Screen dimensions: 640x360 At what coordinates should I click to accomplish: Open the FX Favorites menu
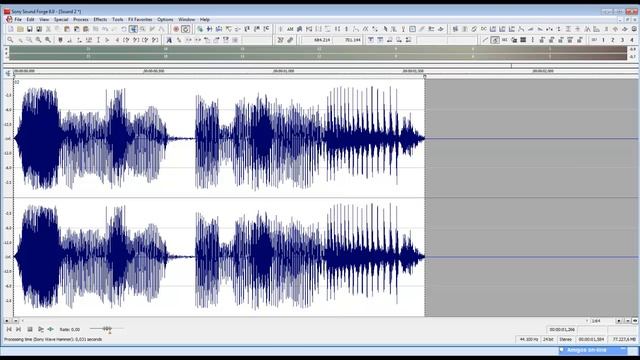[140, 20]
